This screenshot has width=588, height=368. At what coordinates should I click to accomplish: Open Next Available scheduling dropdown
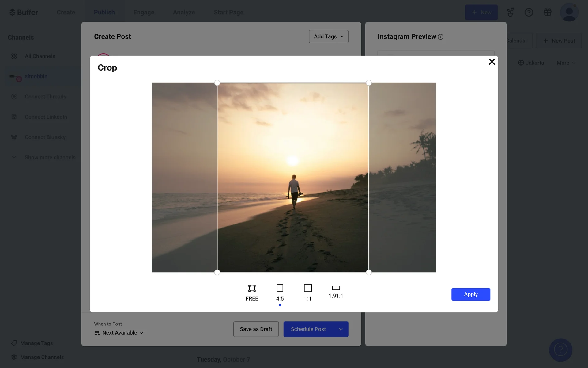pos(119,333)
